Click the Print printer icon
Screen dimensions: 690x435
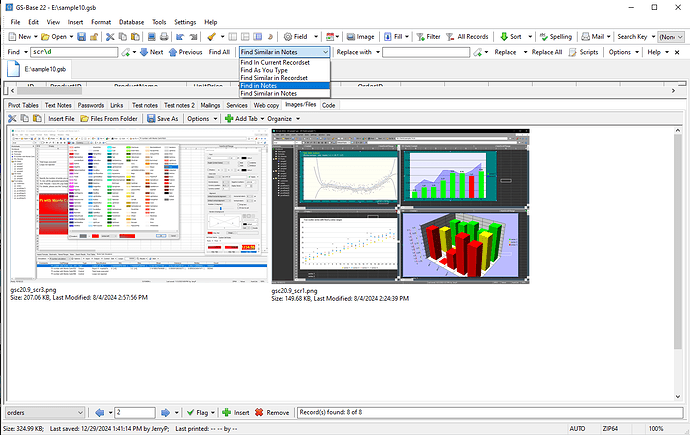pos(164,37)
